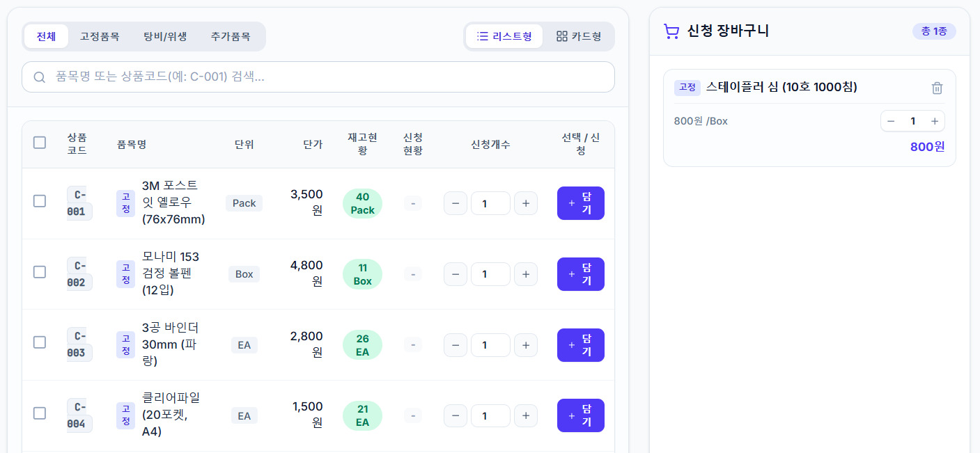Click the quantity field for 3공 바인더

tap(490, 345)
